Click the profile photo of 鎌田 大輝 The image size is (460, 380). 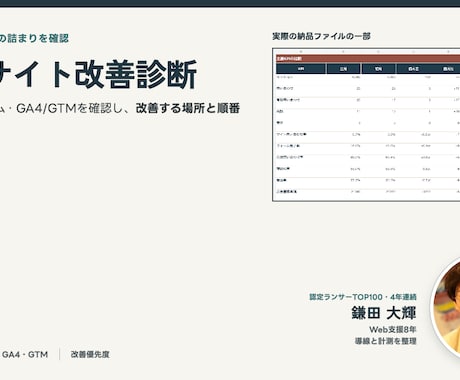[445, 307]
